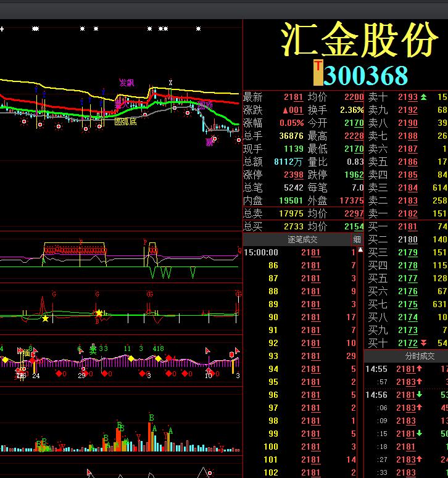Click the 现手 value 1139
Image resolution: width=448 pixels, height=478 pixels.
click(x=294, y=149)
